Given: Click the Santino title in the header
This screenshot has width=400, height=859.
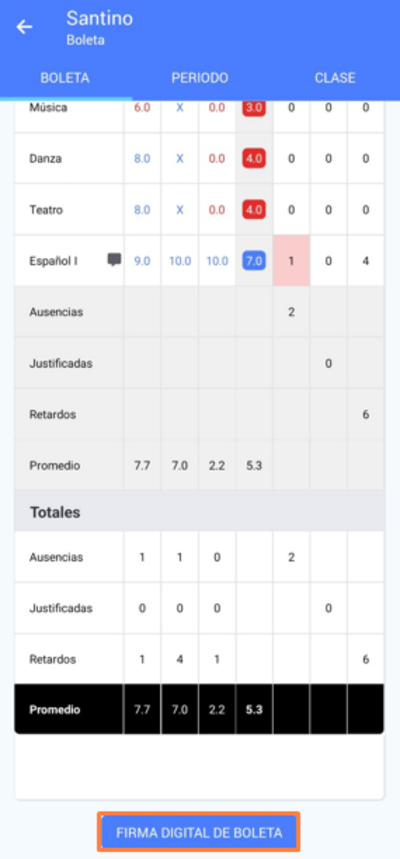Looking at the screenshot, I should click(100, 19).
